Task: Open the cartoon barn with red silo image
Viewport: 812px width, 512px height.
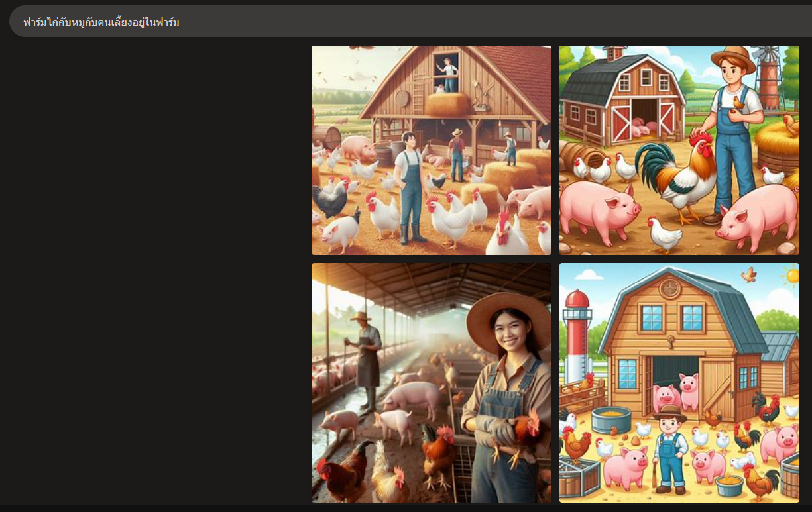Action: point(679,383)
